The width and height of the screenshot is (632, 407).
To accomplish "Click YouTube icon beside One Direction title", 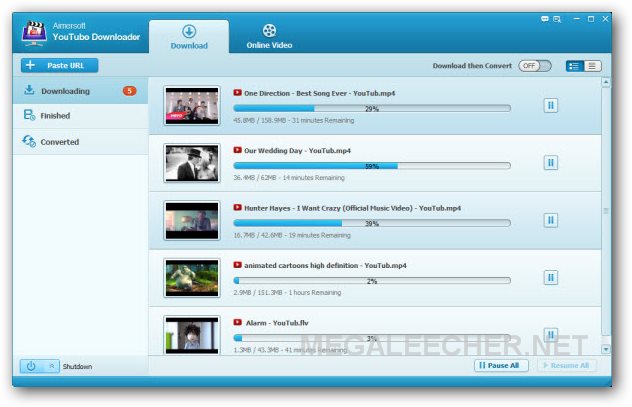I will click(237, 93).
